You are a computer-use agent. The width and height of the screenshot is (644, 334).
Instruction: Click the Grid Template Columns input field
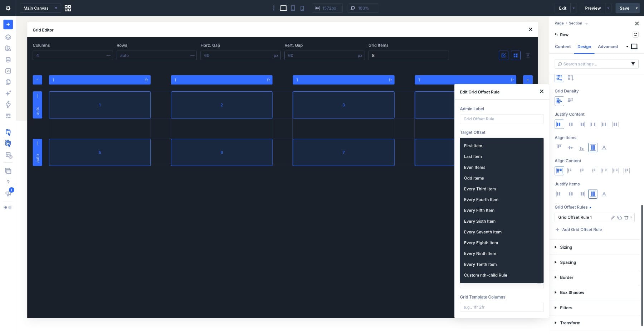[502, 307]
